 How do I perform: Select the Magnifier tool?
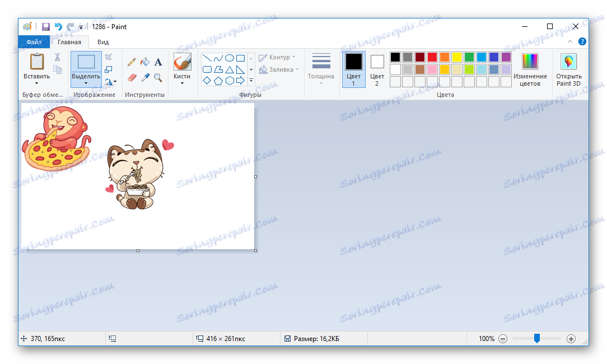click(x=158, y=78)
